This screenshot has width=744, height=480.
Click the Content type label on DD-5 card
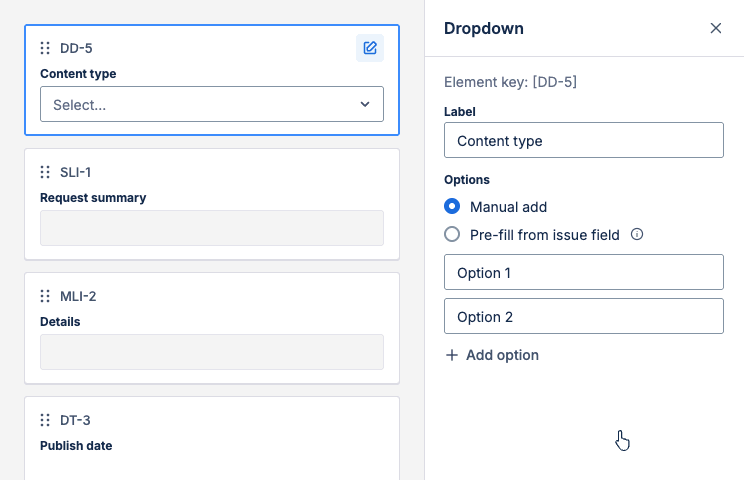click(78, 74)
